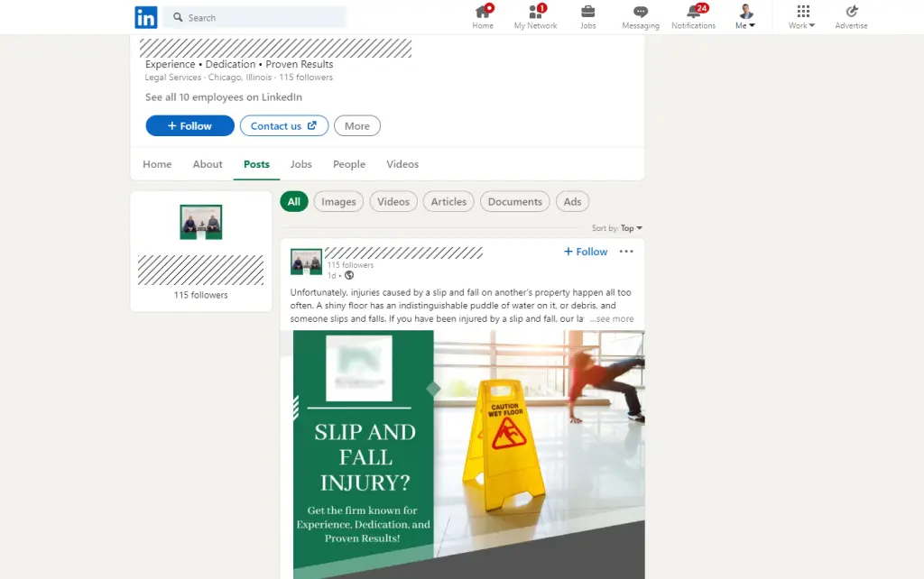Viewport: 924px width, 579px height.
Task: View Notifications bell icon
Action: (x=694, y=17)
